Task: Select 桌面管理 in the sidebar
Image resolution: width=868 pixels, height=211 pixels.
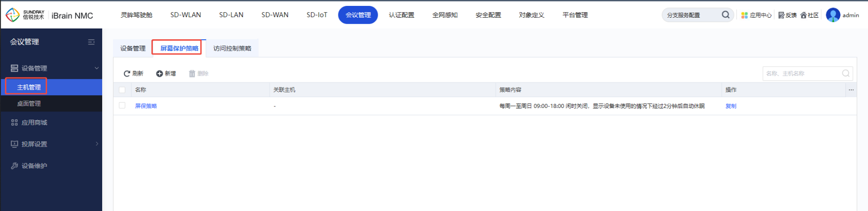Action: click(x=29, y=104)
